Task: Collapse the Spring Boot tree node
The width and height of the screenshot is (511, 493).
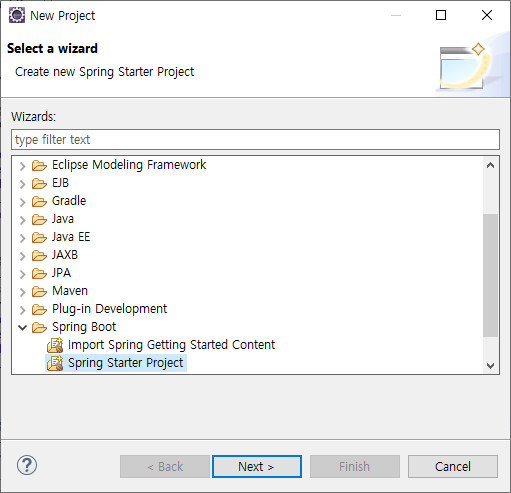Action: click(x=22, y=327)
